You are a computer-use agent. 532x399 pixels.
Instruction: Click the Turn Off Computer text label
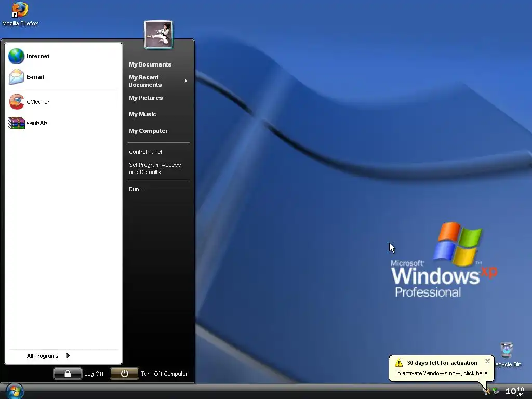click(164, 374)
